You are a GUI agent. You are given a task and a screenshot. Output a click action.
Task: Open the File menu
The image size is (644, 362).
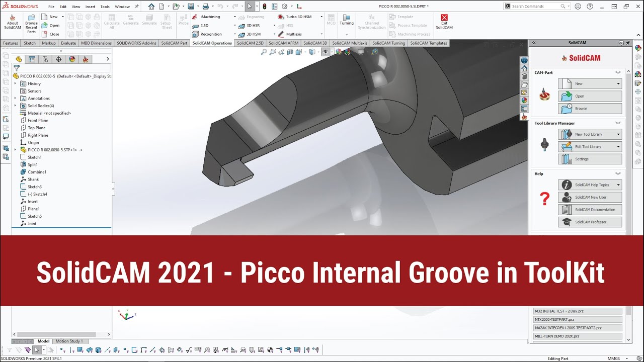(51, 7)
